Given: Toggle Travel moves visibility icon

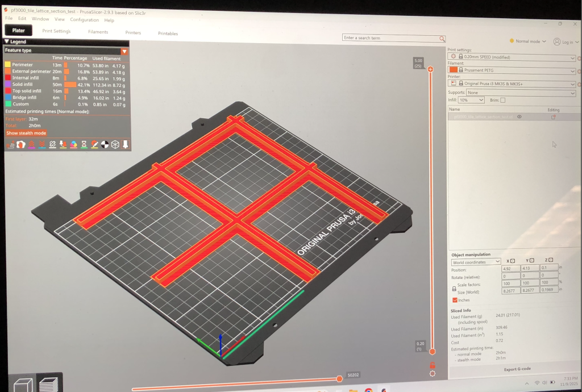Looking at the screenshot, I should coord(10,145).
